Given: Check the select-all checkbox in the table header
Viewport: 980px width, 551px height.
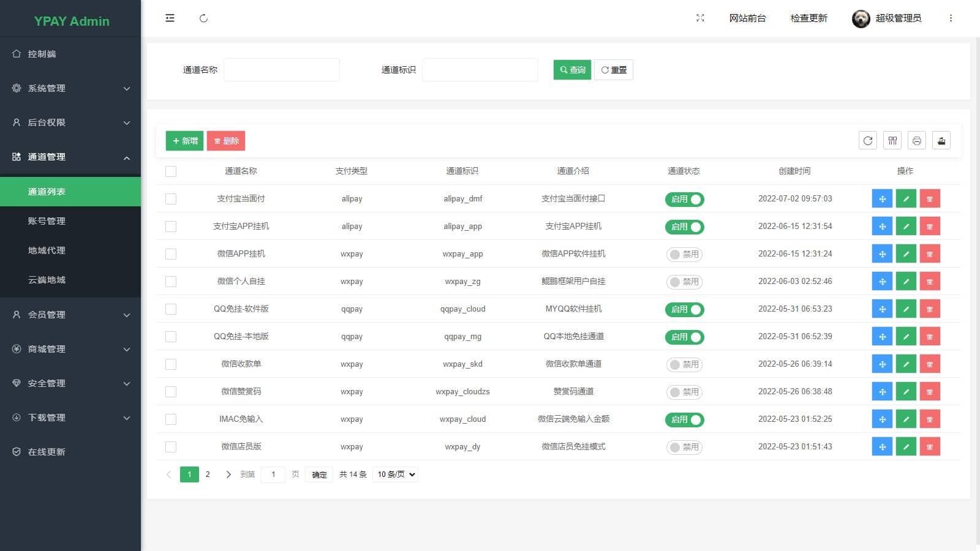Looking at the screenshot, I should (170, 171).
